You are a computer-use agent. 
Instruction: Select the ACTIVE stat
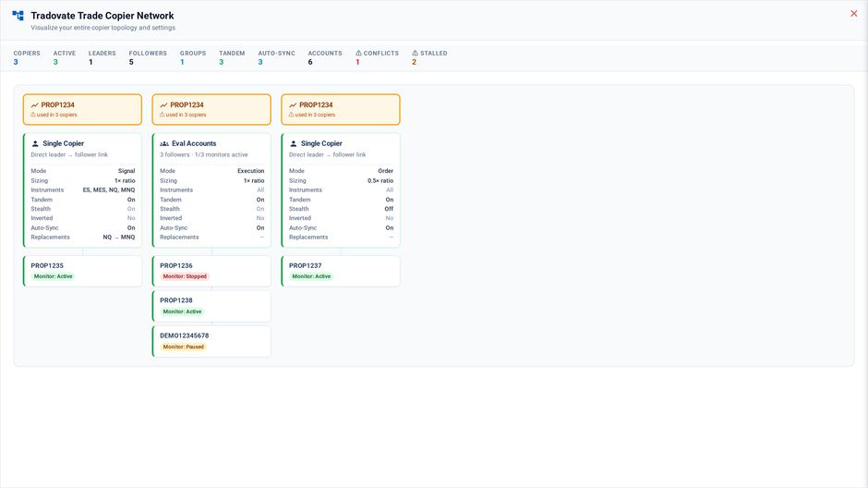[x=65, y=57]
